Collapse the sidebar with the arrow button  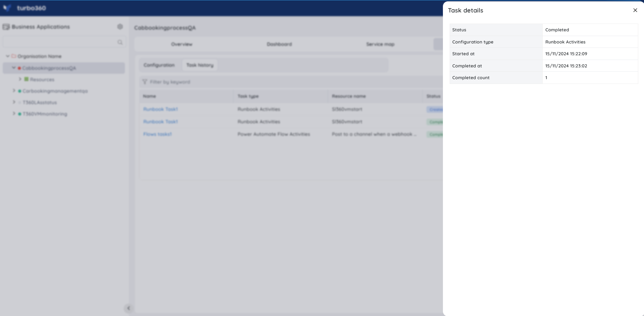128,308
